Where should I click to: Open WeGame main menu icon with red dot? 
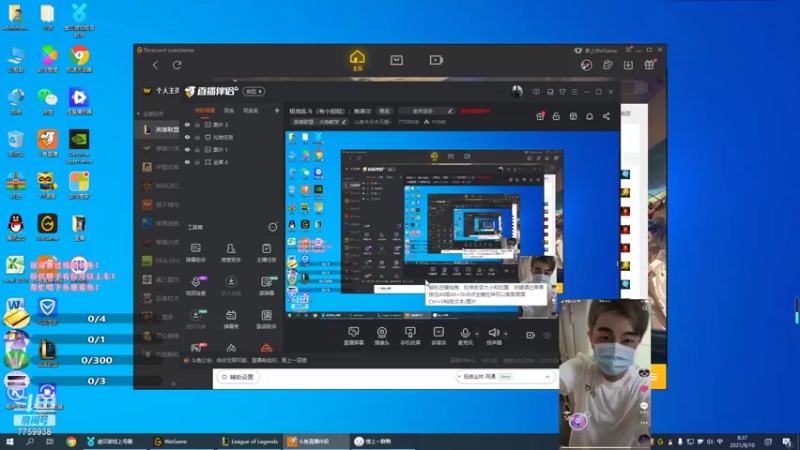coord(629,50)
